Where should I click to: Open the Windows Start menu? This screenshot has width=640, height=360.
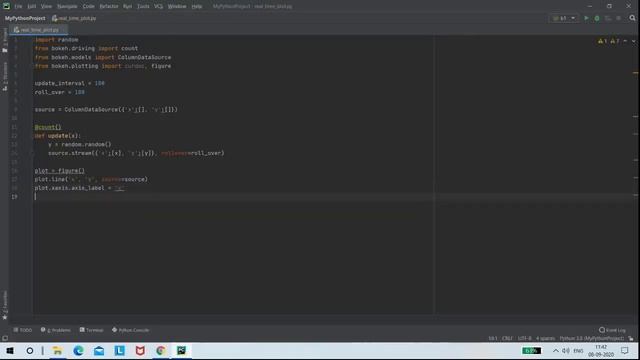pos(10,351)
